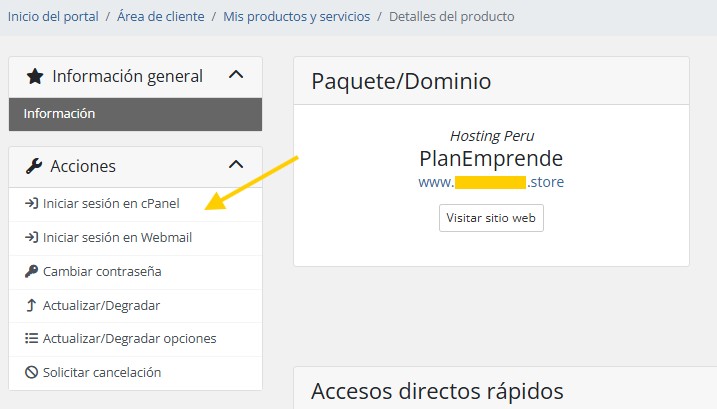Click the upward arrow icon for Actualizar/Degradar
The height and width of the screenshot is (409, 717).
(31, 305)
